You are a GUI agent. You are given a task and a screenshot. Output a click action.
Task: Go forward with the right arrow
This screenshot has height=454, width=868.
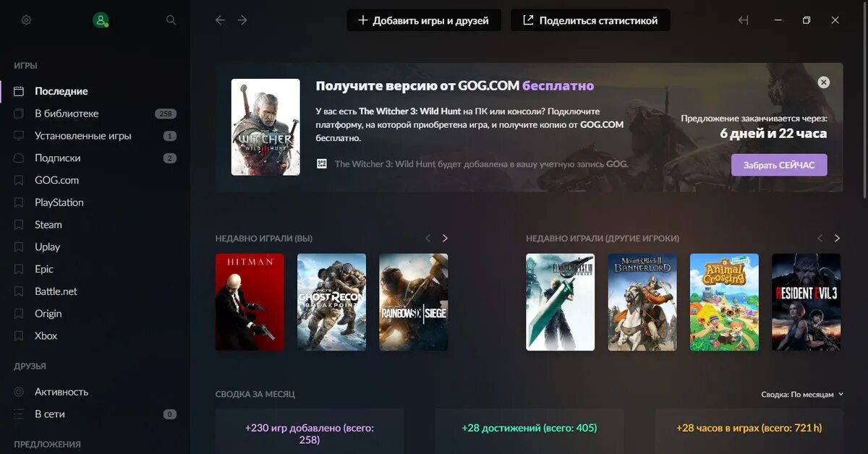(242, 20)
